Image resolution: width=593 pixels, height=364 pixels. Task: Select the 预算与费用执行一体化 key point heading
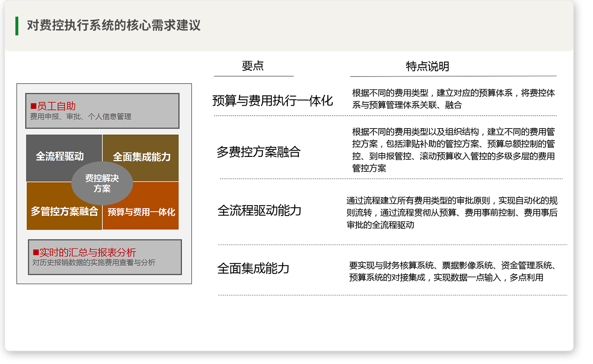tap(273, 101)
